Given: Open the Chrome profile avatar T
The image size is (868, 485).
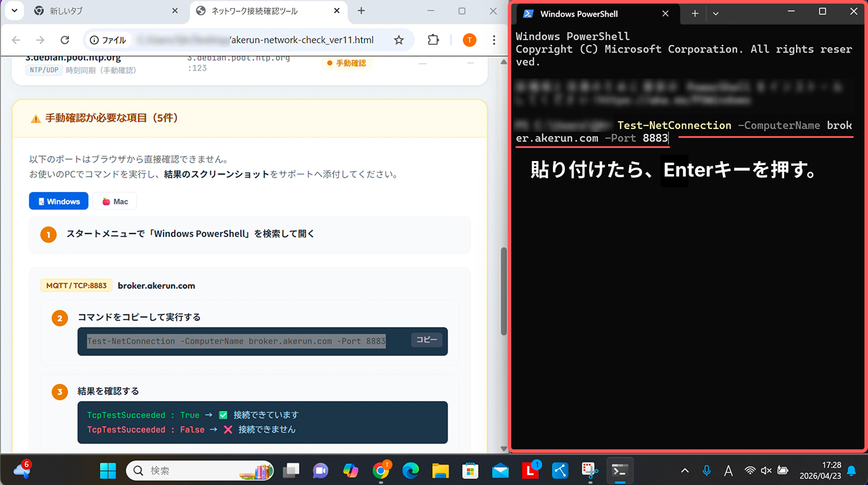Looking at the screenshot, I should click(x=470, y=40).
